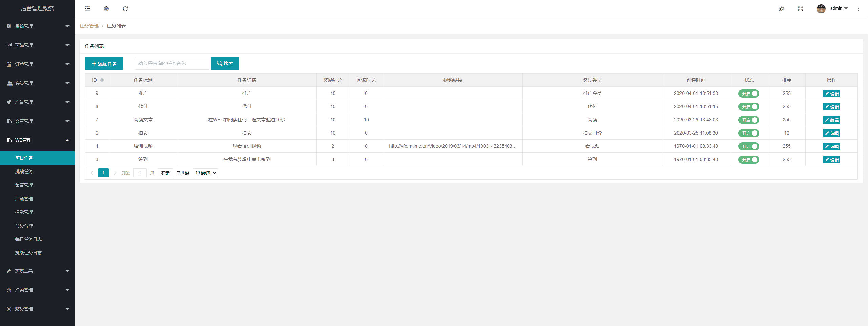Screen dimensions: 868x326
Task: Toggle status switch for task 推广
Action: pyautogui.click(x=749, y=94)
